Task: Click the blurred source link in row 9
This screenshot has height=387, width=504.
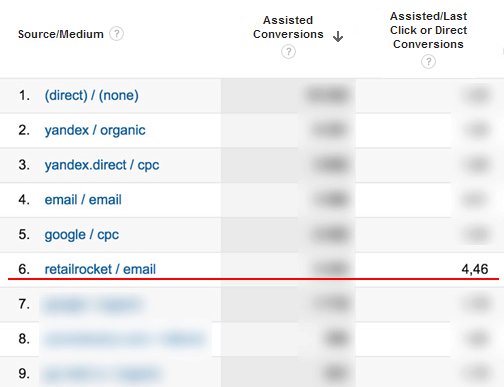Action: [x=102, y=374]
